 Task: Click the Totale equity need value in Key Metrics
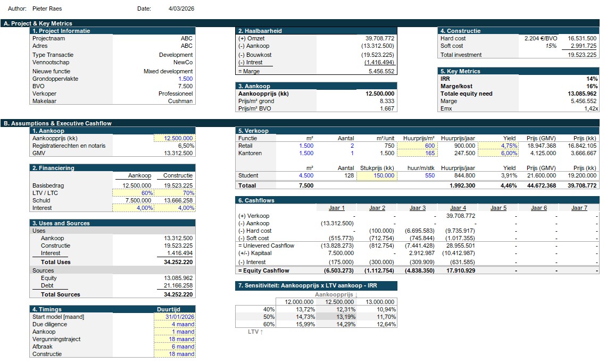tap(583, 94)
